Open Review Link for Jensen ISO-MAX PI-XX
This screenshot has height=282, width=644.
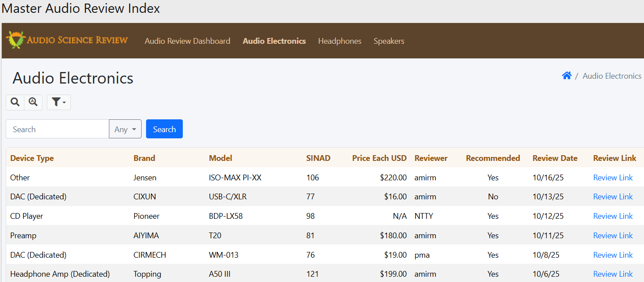(613, 178)
